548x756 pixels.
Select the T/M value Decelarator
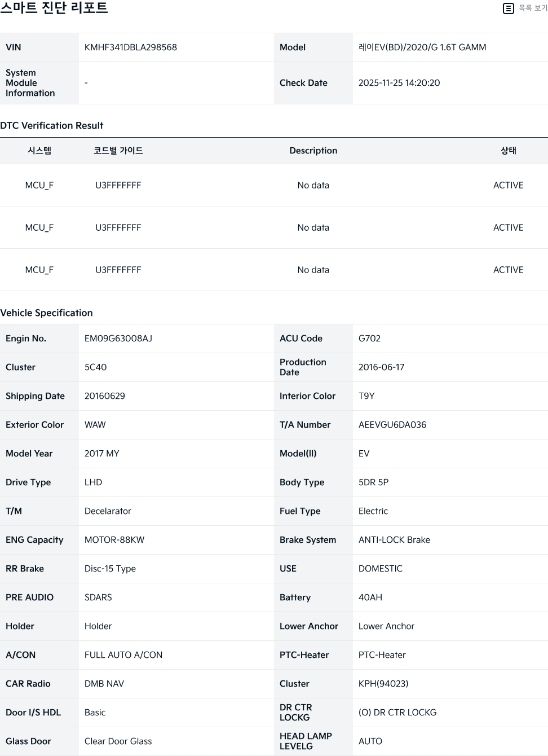pos(108,511)
